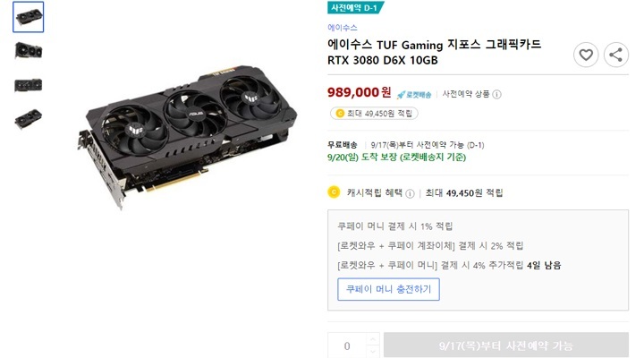Select the second product thumbnail
The height and width of the screenshot is (358, 644).
[x=29, y=51]
